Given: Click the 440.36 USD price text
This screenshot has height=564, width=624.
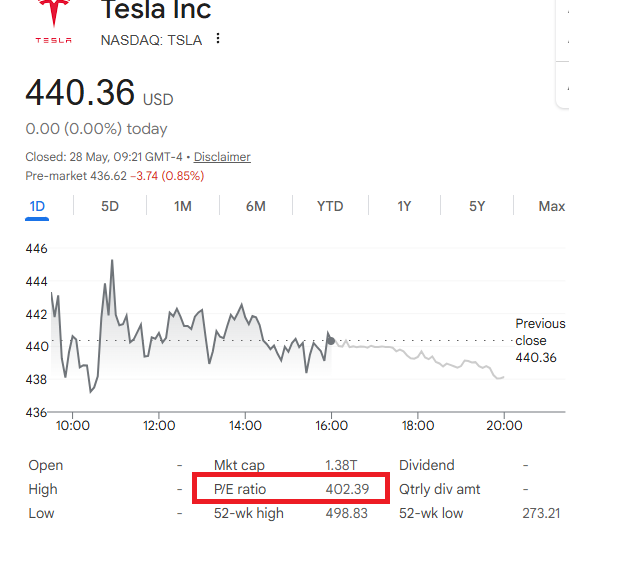Looking at the screenshot, I should pos(99,92).
